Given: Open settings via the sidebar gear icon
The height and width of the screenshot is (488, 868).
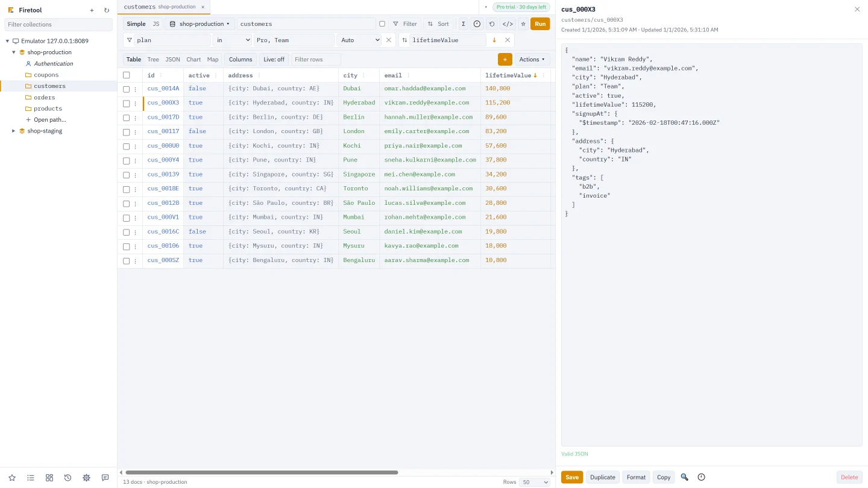Looking at the screenshot, I should click(x=87, y=478).
